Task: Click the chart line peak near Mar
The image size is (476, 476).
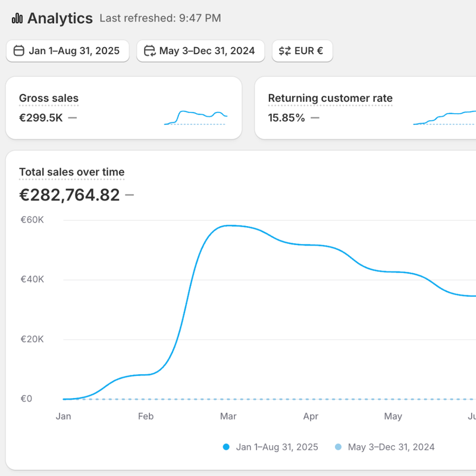Action: tap(228, 226)
